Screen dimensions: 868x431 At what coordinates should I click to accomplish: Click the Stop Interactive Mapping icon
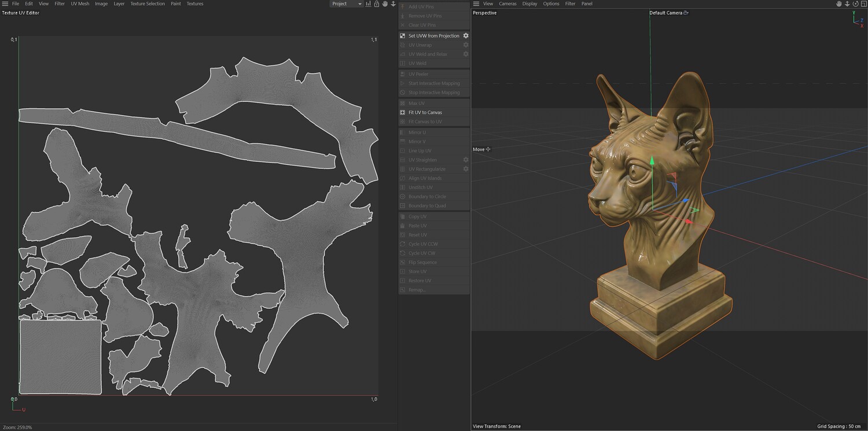403,93
